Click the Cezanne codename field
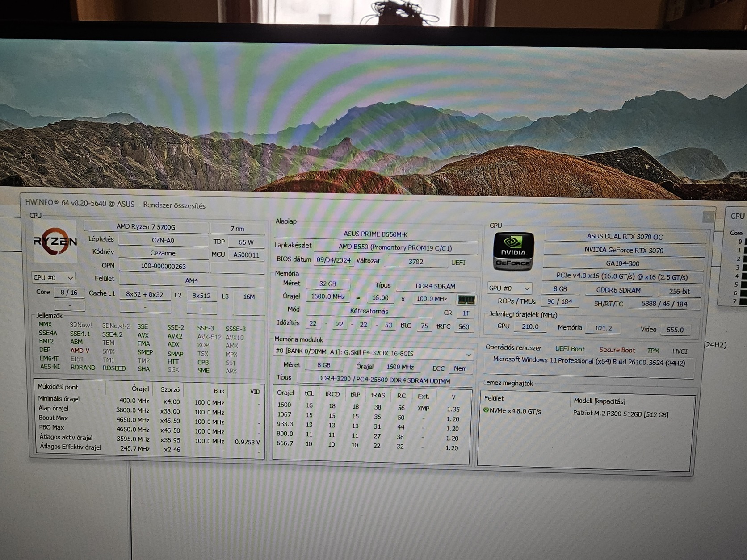747x560 pixels. [163, 253]
